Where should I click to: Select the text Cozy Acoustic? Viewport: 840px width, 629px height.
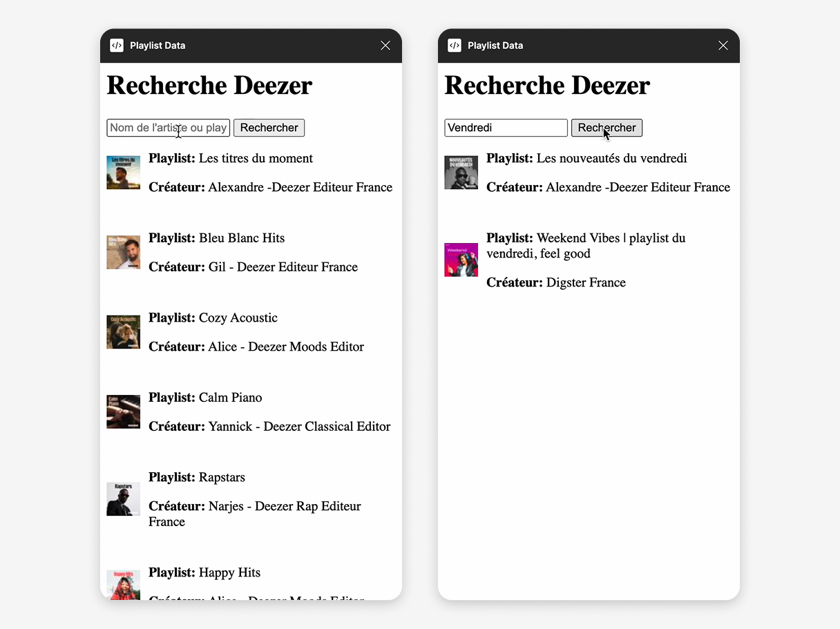click(x=238, y=318)
